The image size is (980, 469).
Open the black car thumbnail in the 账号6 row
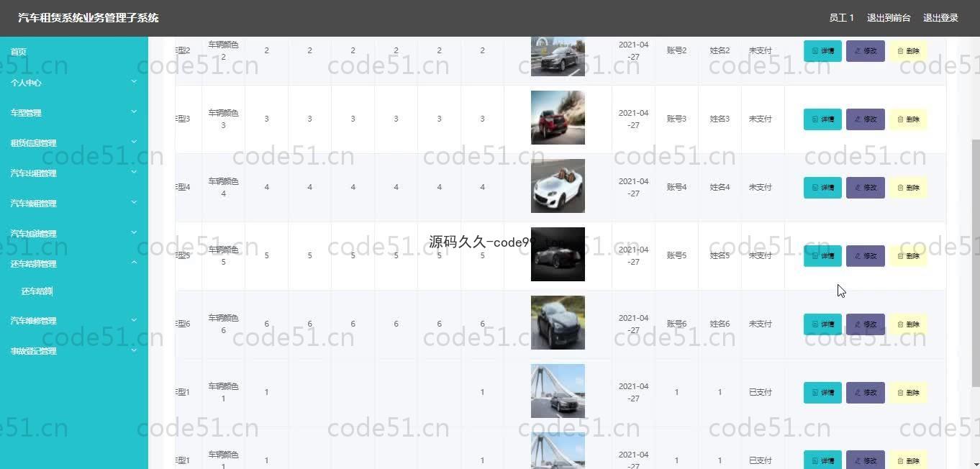pos(558,322)
